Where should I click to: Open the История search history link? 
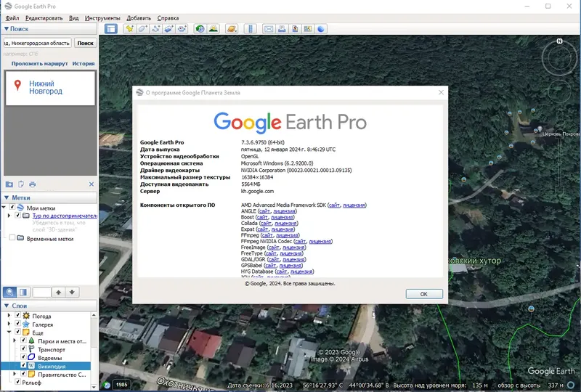84,64
